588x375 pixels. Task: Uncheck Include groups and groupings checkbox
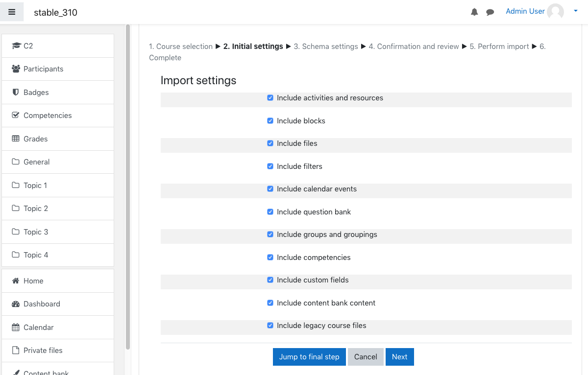pyautogui.click(x=270, y=234)
